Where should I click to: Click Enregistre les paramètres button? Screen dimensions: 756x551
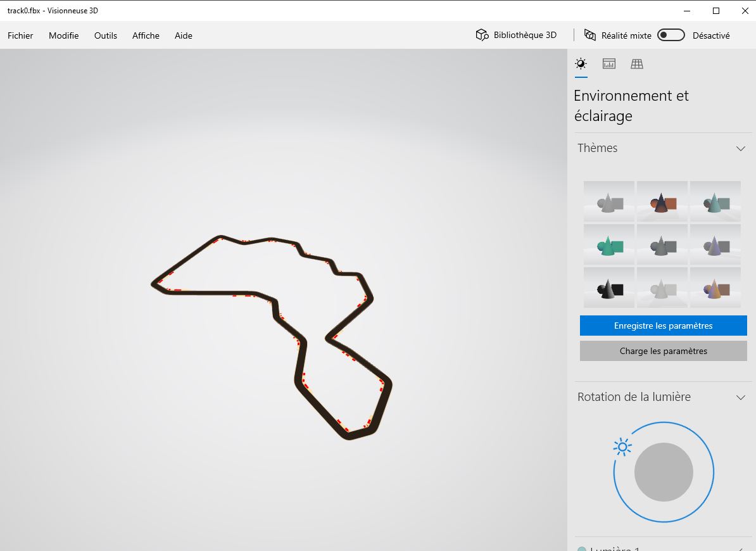pyautogui.click(x=663, y=326)
